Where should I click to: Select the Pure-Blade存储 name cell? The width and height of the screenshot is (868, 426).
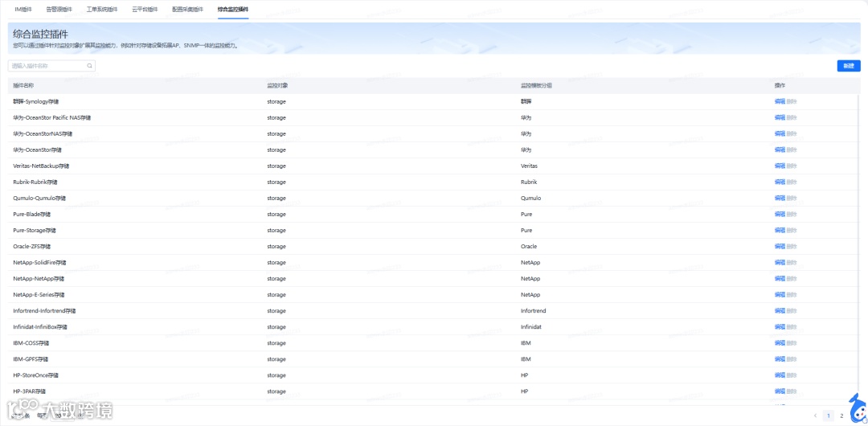coord(31,215)
